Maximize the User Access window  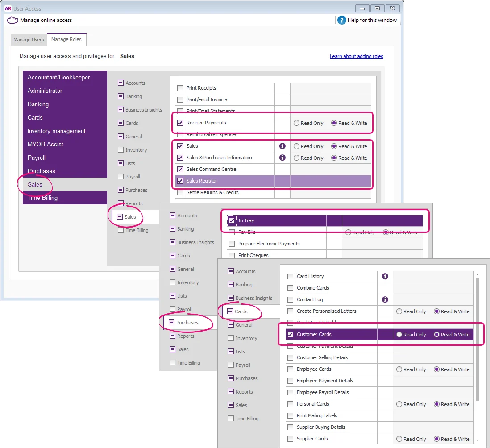click(377, 8)
